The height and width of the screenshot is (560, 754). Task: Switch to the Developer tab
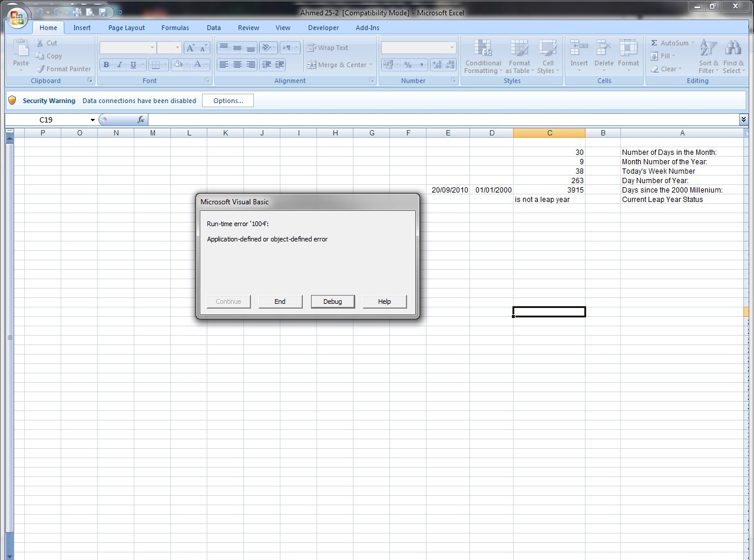[323, 28]
